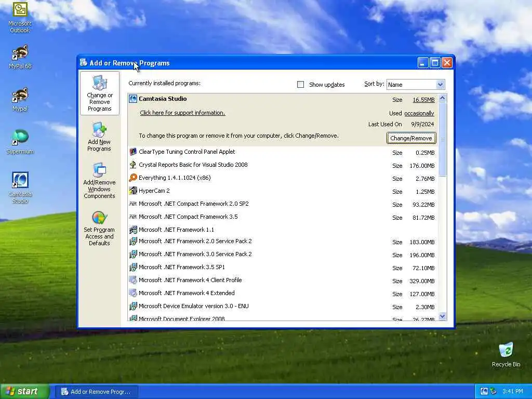Image resolution: width=532 pixels, height=399 pixels.
Task: Select the Mypal desktop shortcut
Action: tap(20, 99)
